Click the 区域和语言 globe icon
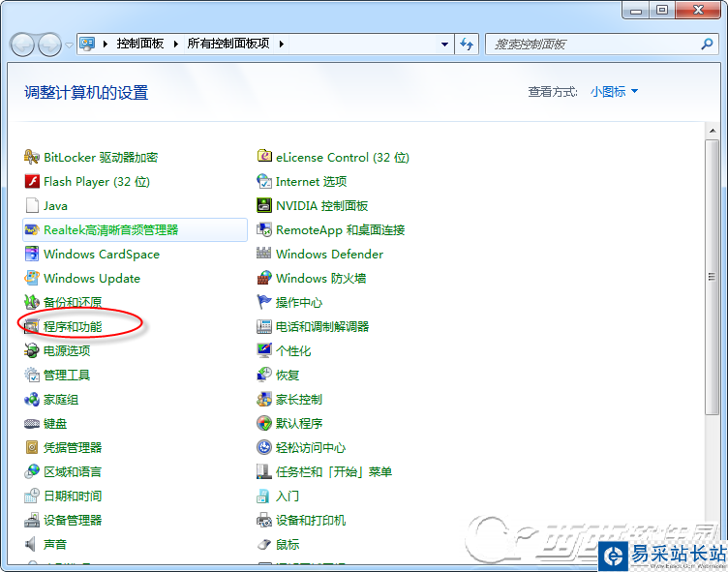Image resolution: width=728 pixels, height=572 pixels. click(x=32, y=471)
